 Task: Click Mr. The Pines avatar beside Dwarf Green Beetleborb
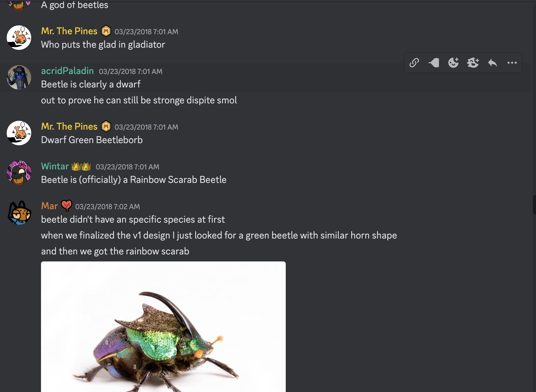point(19,133)
